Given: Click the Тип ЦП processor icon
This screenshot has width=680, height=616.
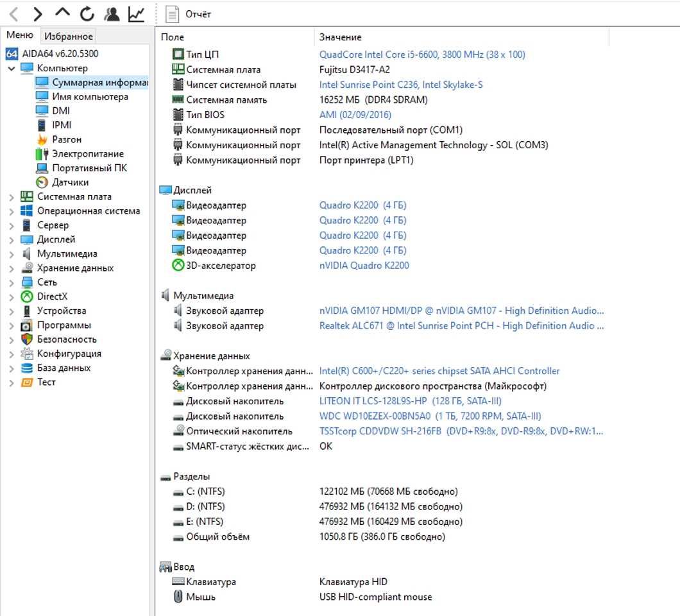Looking at the screenshot, I should [178, 55].
